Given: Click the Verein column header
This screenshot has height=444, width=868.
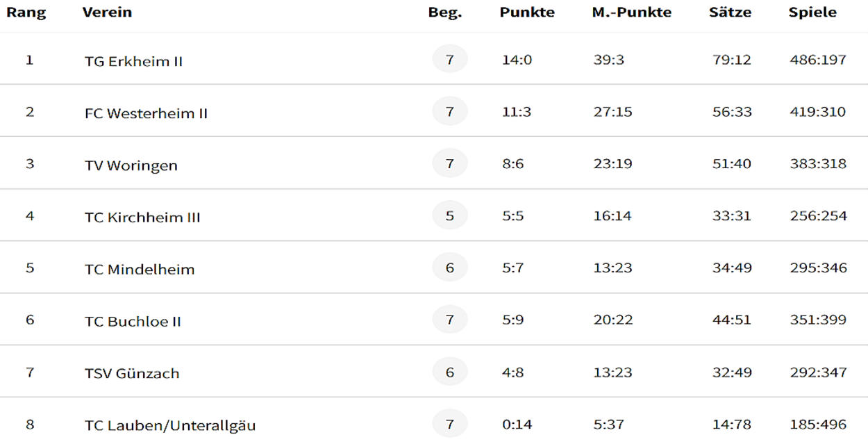Looking at the screenshot, I should [x=107, y=13].
